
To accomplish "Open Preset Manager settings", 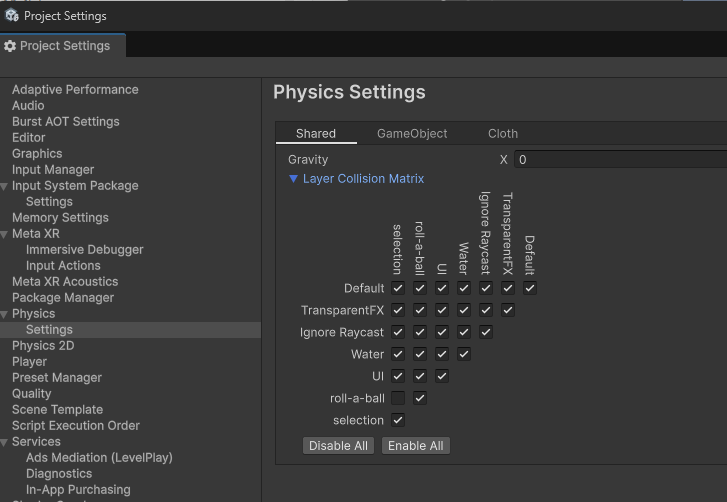I will [x=57, y=378].
